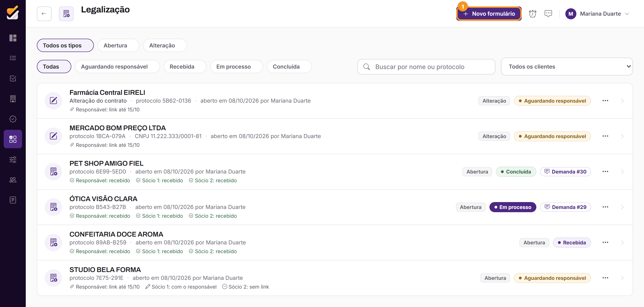The width and height of the screenshot is (644, 307).
Task: Expand the STUDIO BELA FORMA row chevron
Action: pos(622,278)
